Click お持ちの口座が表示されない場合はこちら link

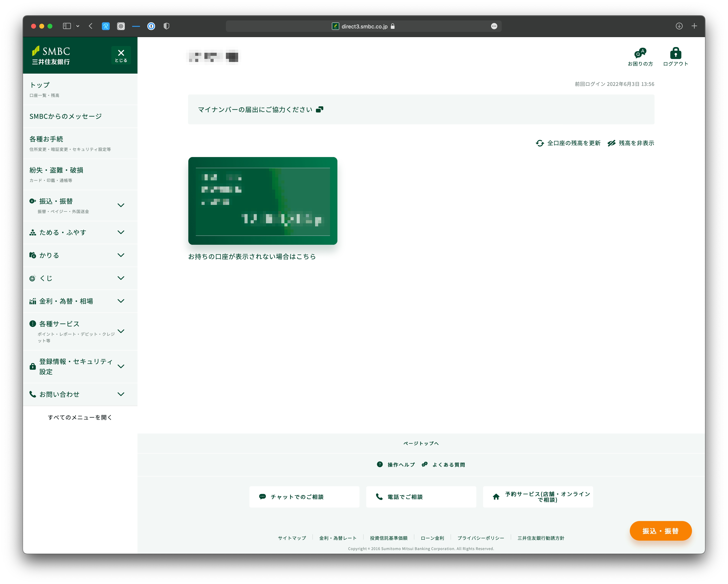pos(251,257)
